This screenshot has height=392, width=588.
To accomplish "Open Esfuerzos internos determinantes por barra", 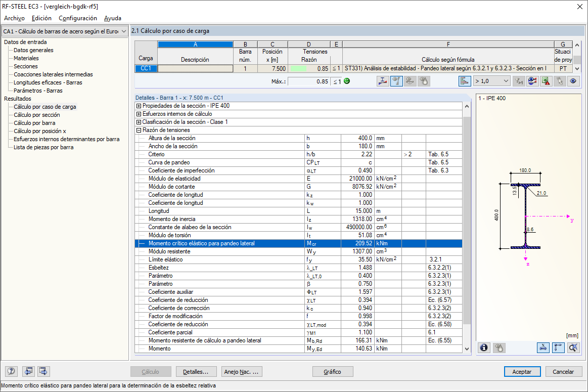I will pyautogui.click(x=67, y=139).
